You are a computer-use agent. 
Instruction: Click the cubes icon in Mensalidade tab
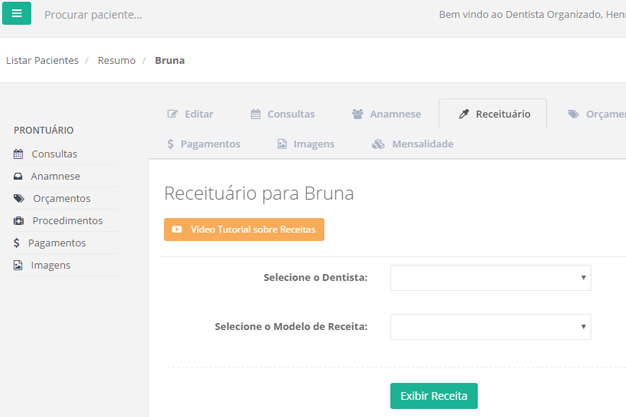point(378,144)
